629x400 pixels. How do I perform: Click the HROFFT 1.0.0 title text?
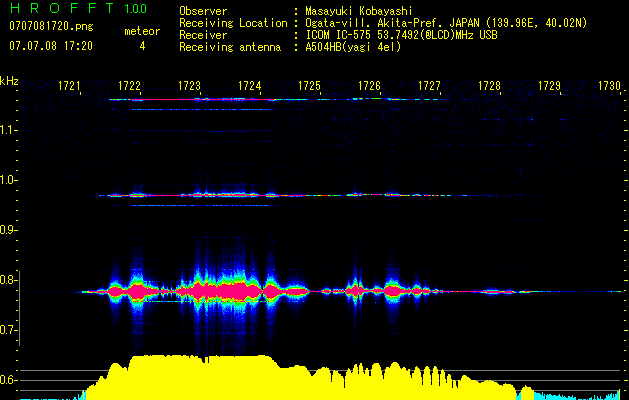[79, 8]
